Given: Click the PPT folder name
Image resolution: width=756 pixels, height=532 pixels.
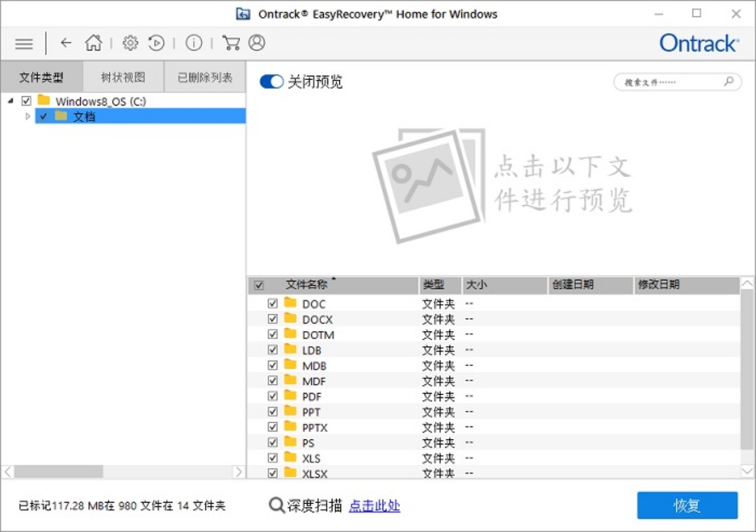Looking at the screenshot, I should click(311, 412).
